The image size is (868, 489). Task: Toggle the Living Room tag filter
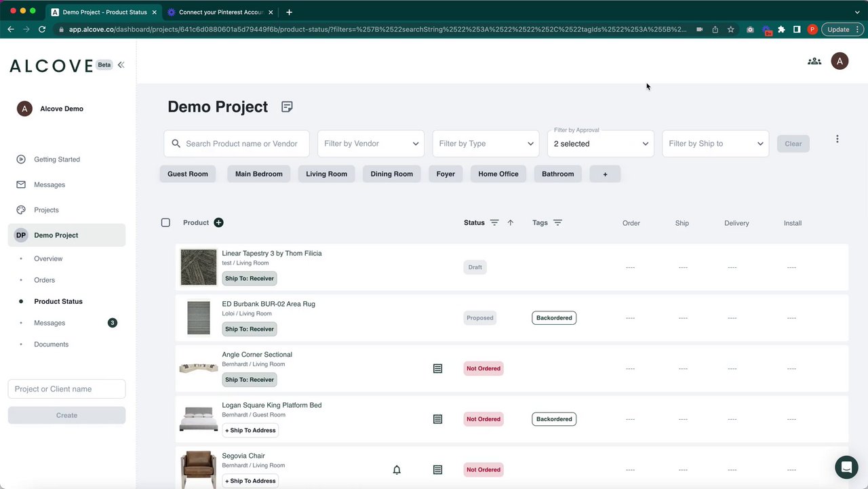click(x=326, y=174)
